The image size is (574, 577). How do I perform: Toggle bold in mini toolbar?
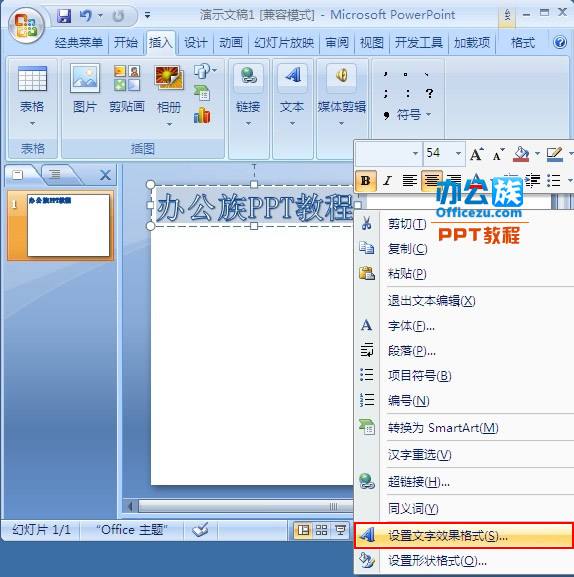tap(366, 181)
